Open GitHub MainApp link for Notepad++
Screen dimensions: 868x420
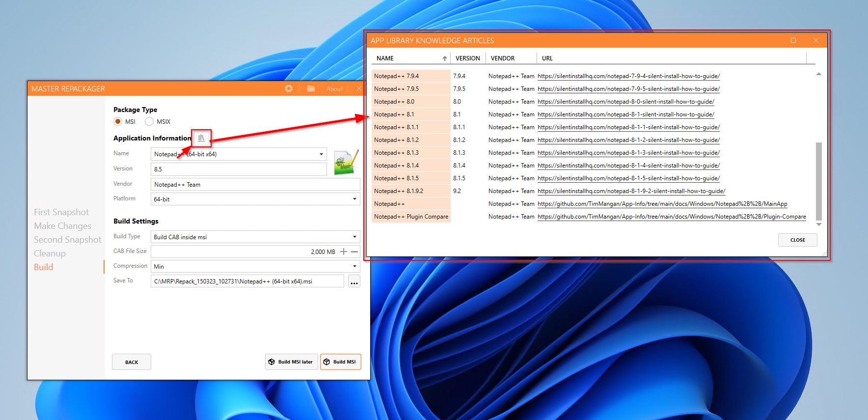662,204
